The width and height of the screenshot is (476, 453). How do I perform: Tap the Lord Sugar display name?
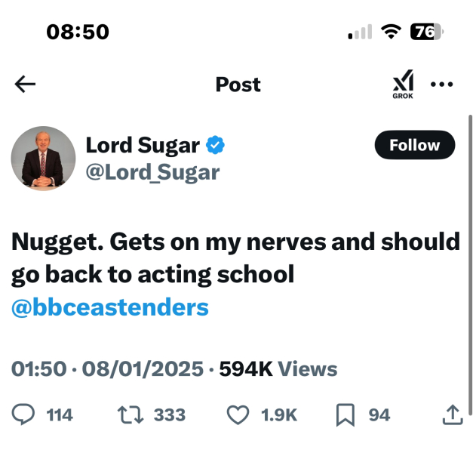(x=143, y=144)
